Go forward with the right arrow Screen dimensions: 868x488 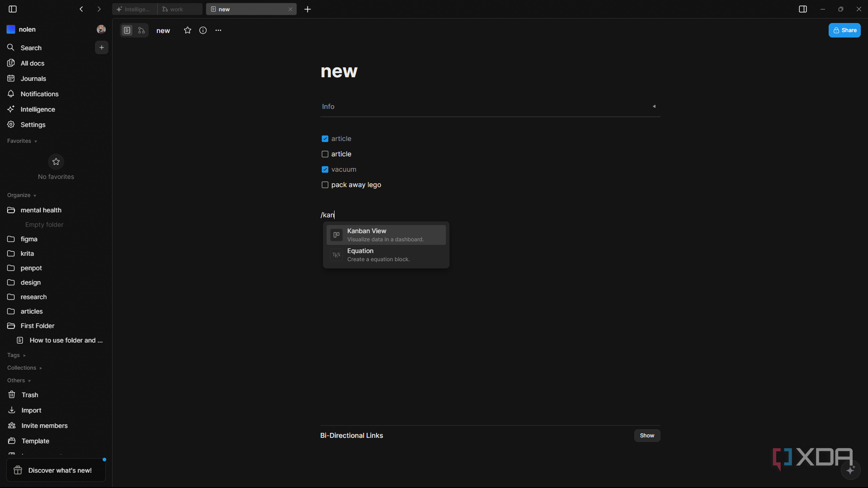click(x=99, y=9)
